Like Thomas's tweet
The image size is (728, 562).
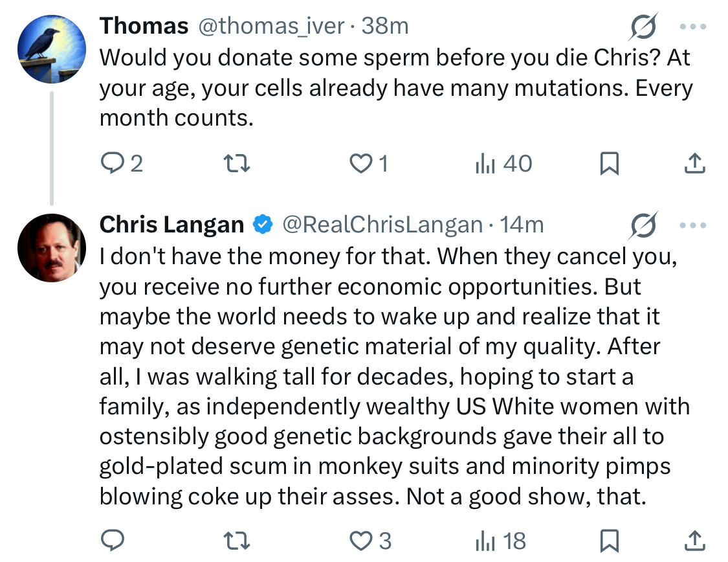coord(369,164)
